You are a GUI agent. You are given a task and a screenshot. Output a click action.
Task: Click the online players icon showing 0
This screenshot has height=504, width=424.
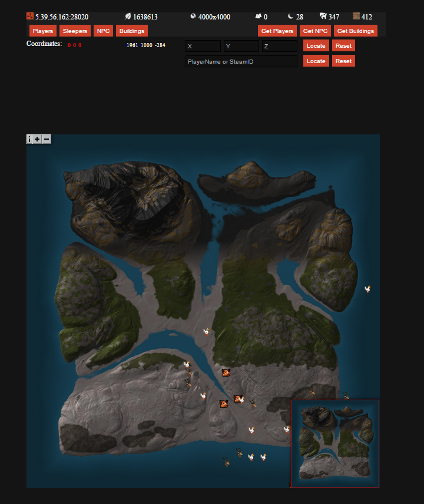pos(259,16)
